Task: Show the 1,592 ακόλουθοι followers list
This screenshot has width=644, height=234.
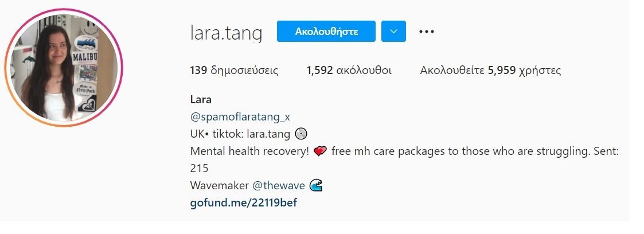Action: coord(349,70)
